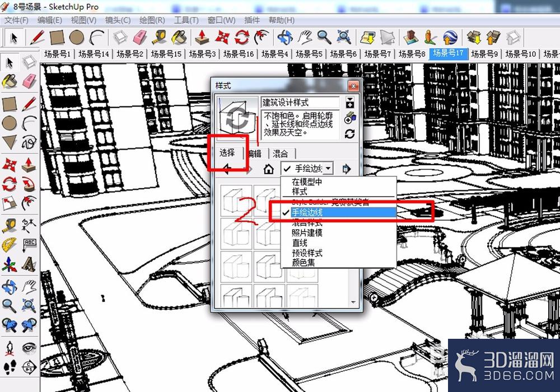Activate the Offset tool in the top toolbar
This screenshot has height=392, width=560.
pyautogui.click(x=262, y=37)
